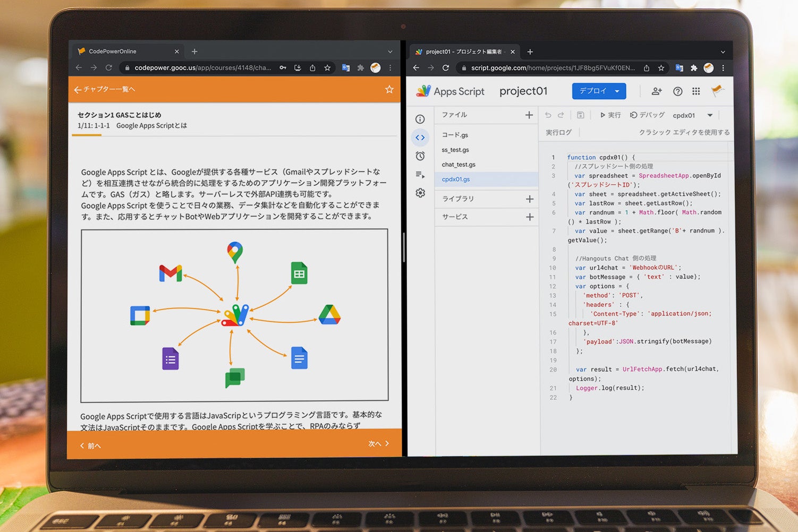Viewport: 798px width, 532px height.
Task: Bookmark the codepower.gooc.us page with star
Action: click(327, 68)
